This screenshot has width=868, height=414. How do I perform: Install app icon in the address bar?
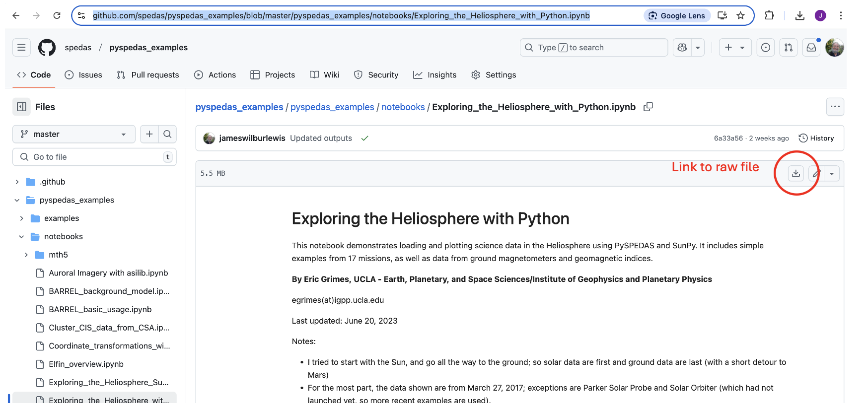pos(723,15)
